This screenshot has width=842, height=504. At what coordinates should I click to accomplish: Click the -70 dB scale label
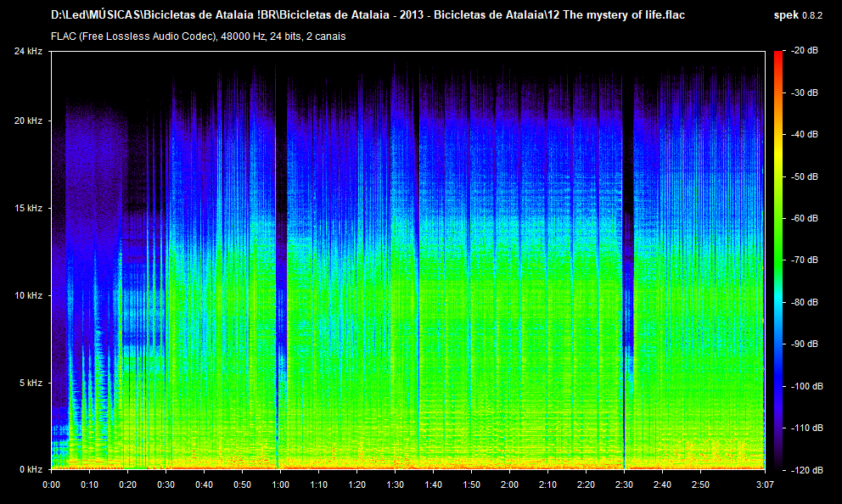[x=805, y=260]
